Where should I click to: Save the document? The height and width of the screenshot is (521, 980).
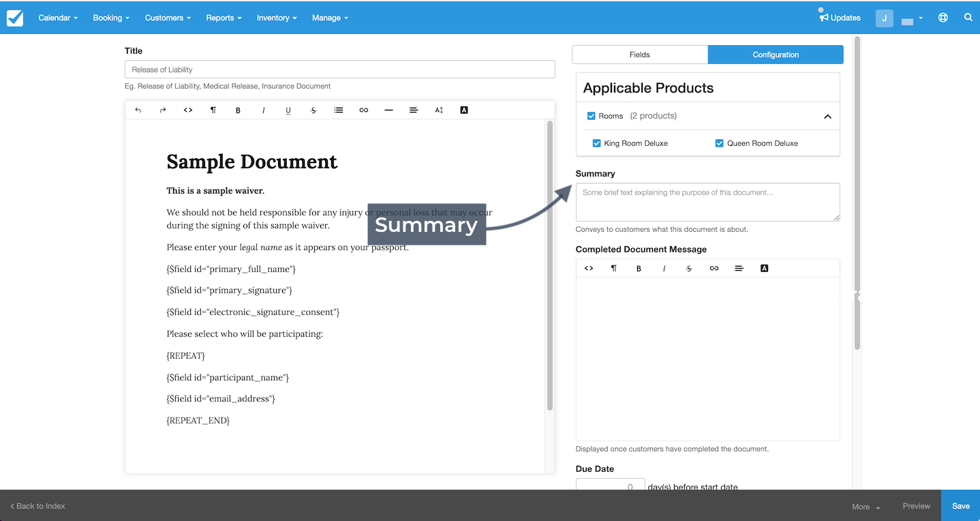tap(960, 506)
